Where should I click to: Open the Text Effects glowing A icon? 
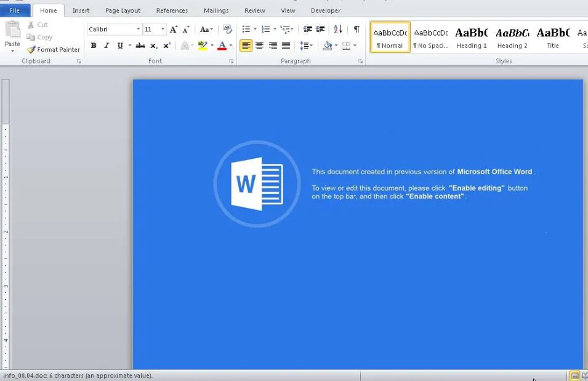point(185,46)
